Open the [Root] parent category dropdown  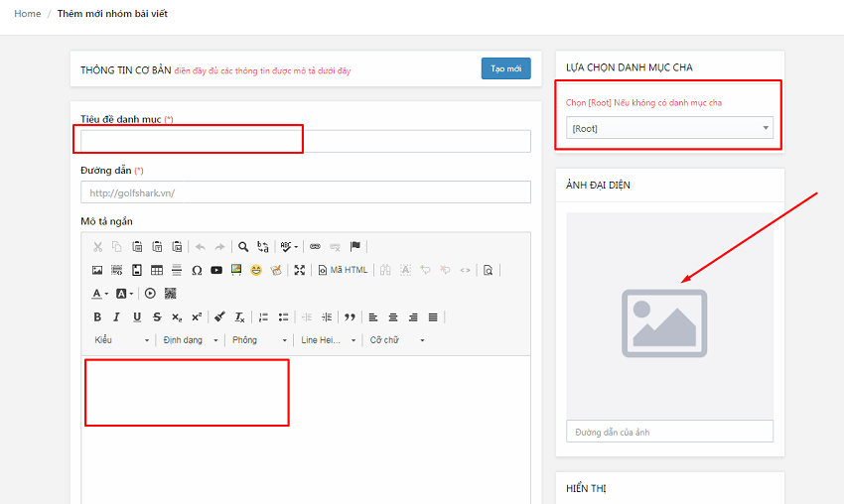[x=669, y=128]
